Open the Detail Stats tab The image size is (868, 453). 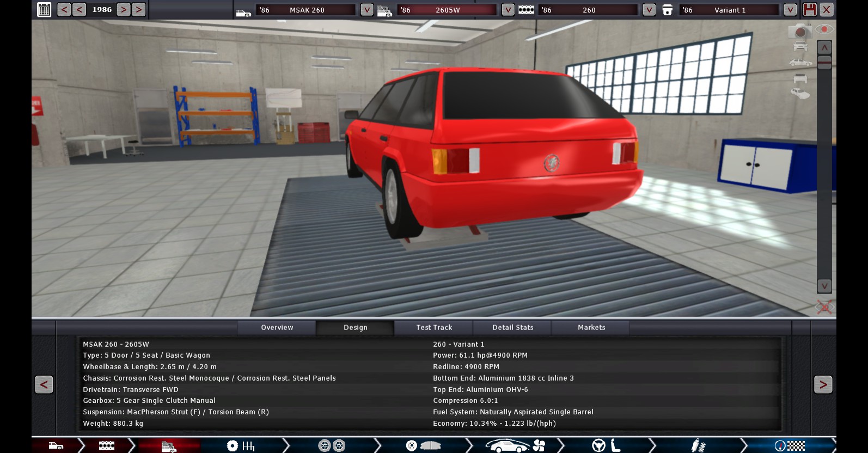tap(512, 327)
